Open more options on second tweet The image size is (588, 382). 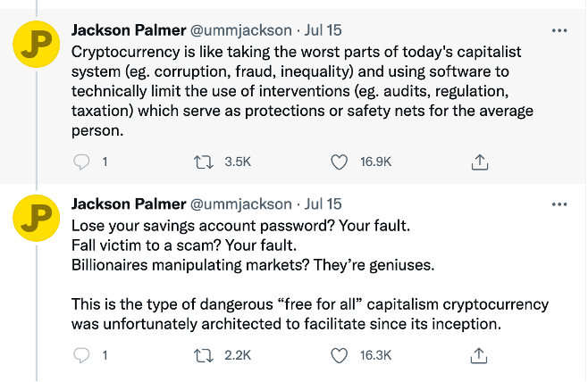click(559, 204)
